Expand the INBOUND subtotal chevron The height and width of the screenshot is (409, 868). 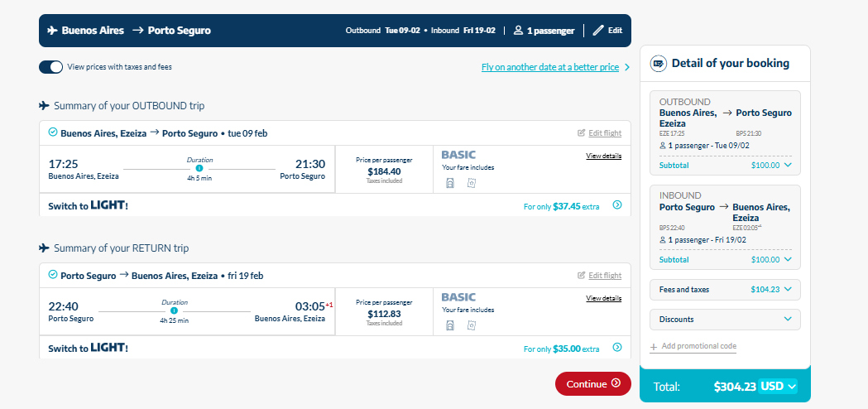[789, 259]
